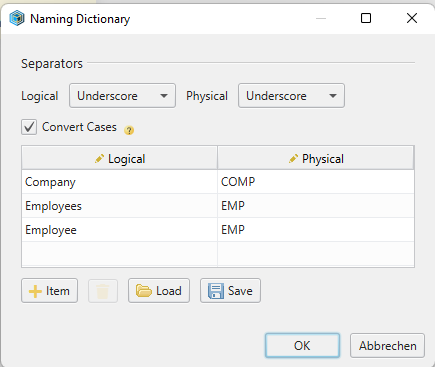Select the COMP physical cell
The width and height of the screenshot is (435, 367).
[316, 182]
